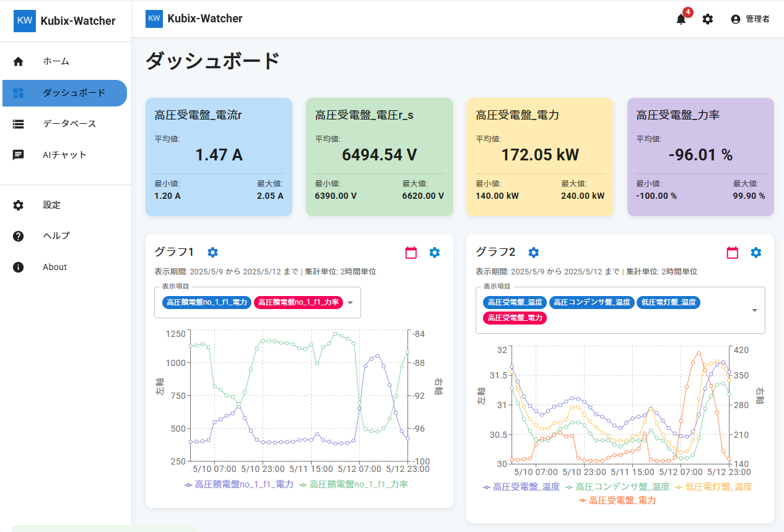This screenshot has height=532, width=784.
Task: Click the dashboard grid icon in the sidebar
Action: (18, 93)
